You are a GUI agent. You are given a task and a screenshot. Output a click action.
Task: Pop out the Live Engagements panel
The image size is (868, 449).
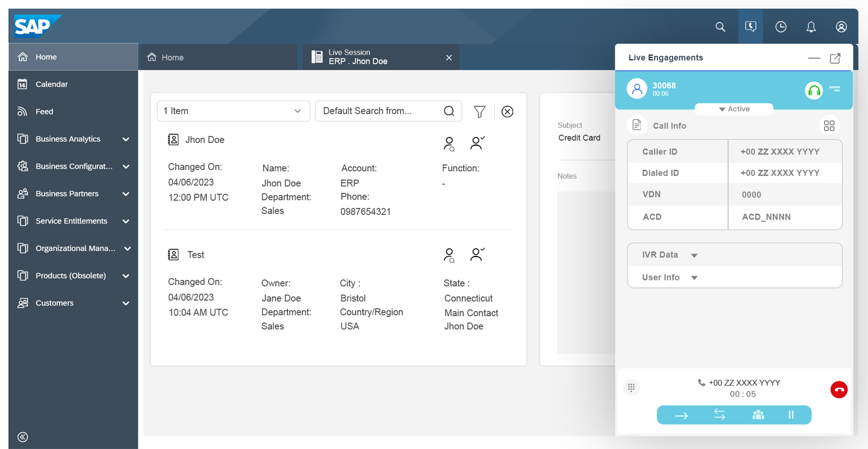835,58
